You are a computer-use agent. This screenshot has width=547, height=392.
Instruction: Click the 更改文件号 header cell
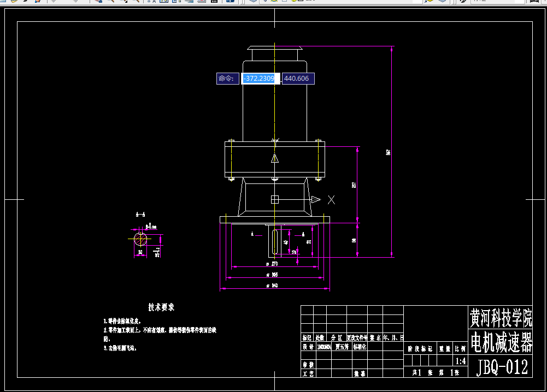(x=357, y=337)
